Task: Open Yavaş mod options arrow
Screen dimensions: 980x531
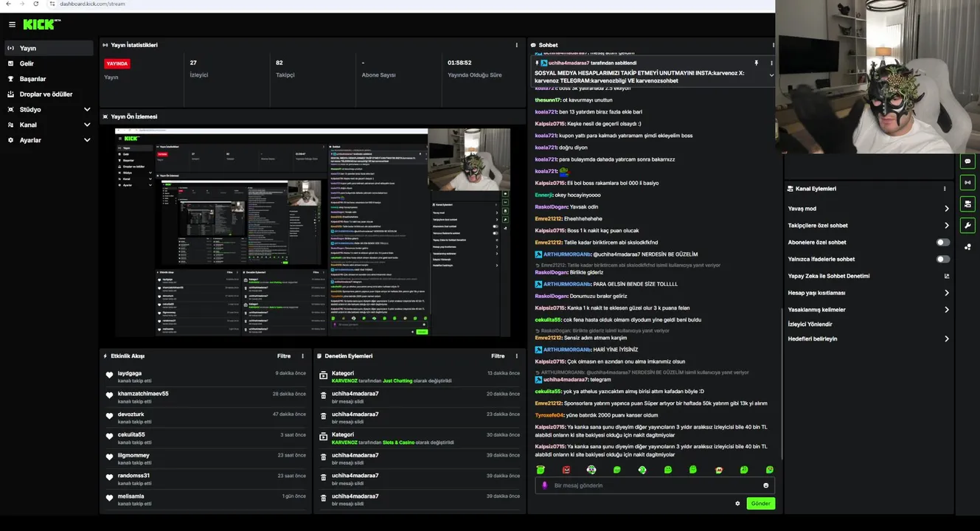Action: click(947, 209)
